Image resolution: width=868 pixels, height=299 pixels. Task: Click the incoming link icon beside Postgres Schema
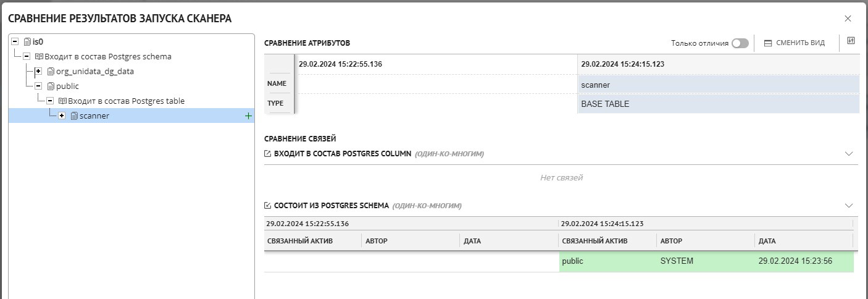tap(267, 206)
